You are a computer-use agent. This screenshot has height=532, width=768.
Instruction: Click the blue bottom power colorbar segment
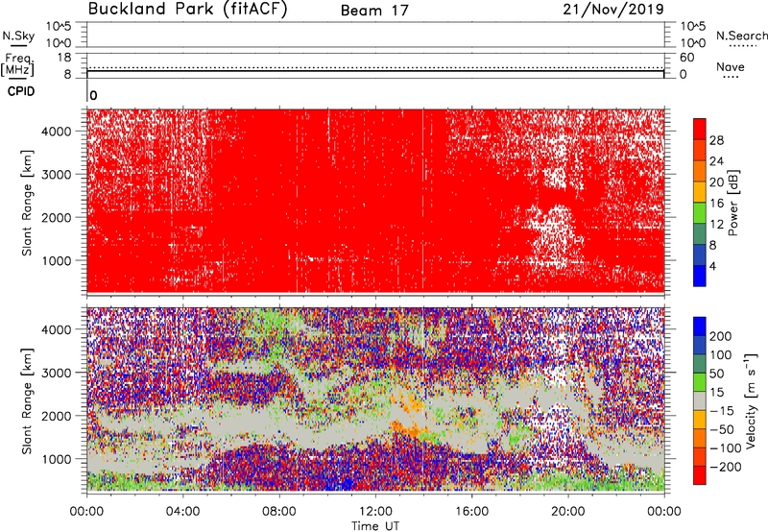point(700,276)
